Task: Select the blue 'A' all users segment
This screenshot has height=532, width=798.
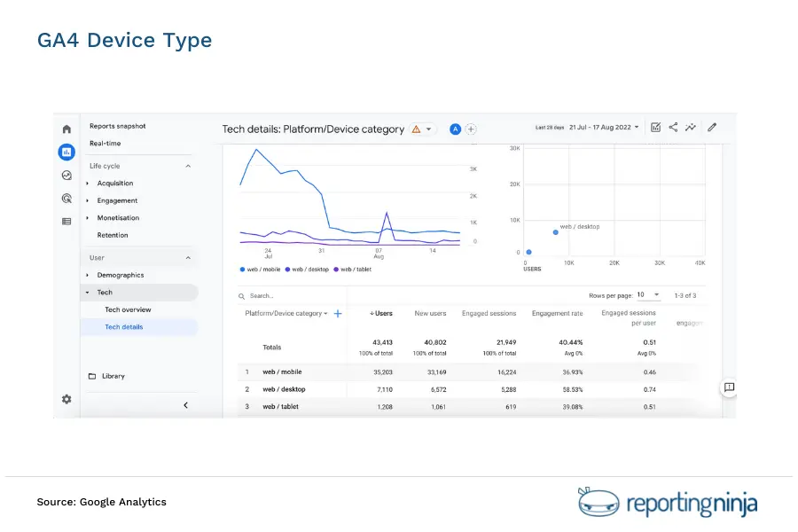Action: pyautogui.click(x=455, y=129)
